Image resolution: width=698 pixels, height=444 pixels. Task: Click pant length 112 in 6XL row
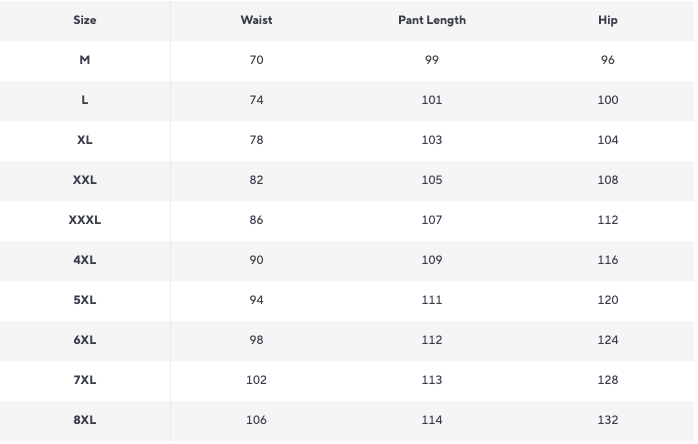[432, 340]
